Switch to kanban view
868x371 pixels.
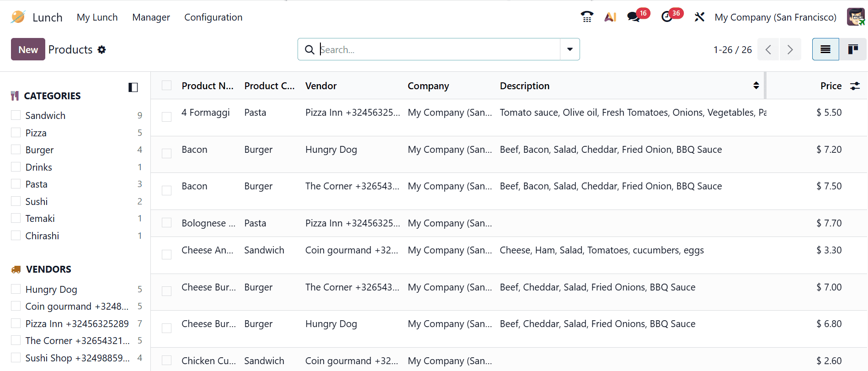point(853,49)
